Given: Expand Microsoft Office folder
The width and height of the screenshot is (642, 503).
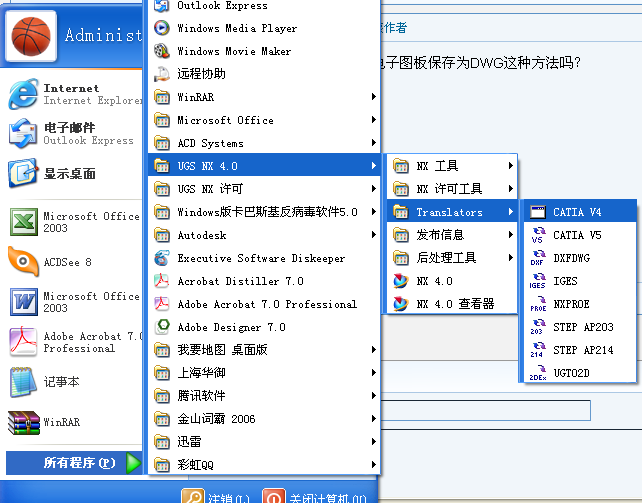Looking at the screenshot, I should click(264, 120).
